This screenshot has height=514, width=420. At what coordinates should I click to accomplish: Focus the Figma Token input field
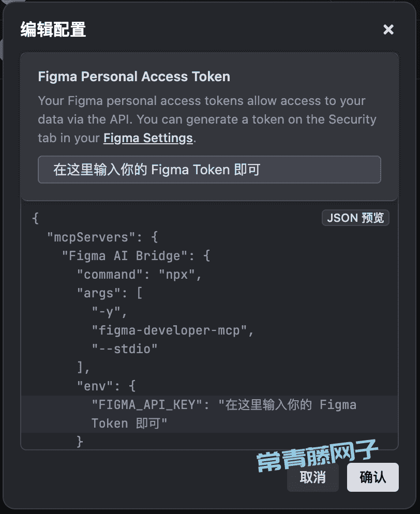click(209, 170)
